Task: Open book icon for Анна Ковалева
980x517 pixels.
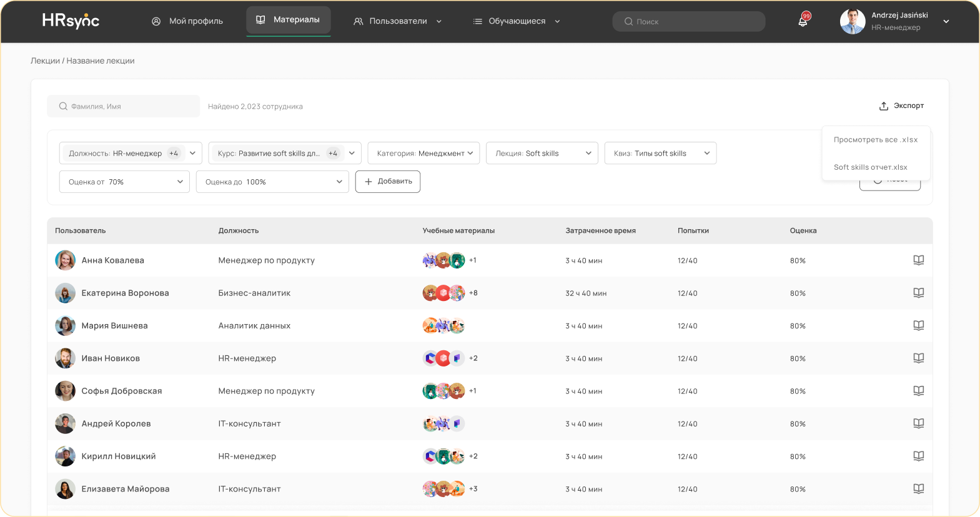Action: (x=918, y=260)
